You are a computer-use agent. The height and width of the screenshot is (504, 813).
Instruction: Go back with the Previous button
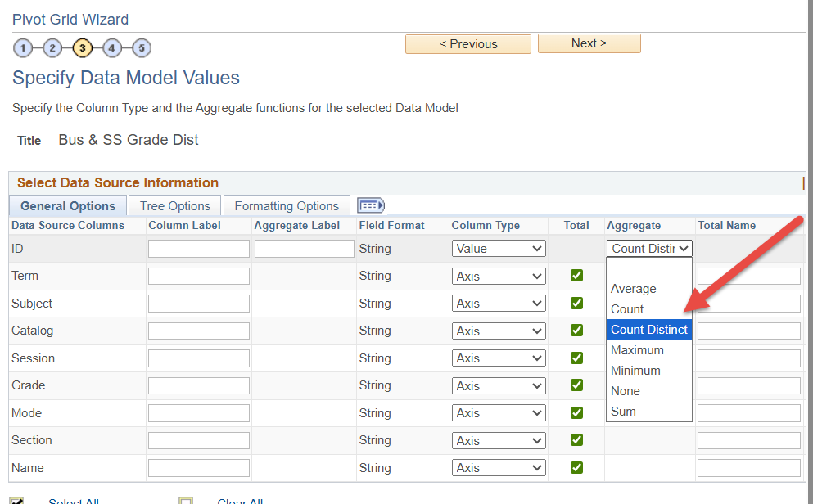tap(468, 44)
